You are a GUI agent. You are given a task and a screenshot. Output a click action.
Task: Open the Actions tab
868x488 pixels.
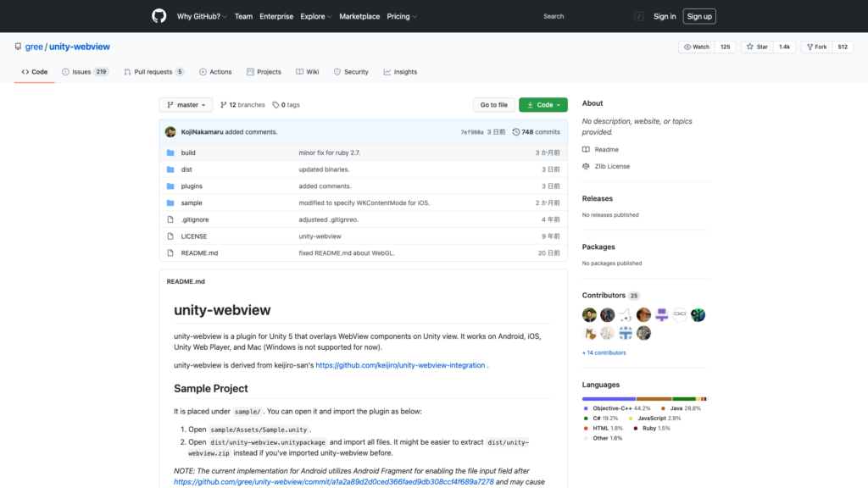click(215, 72)
